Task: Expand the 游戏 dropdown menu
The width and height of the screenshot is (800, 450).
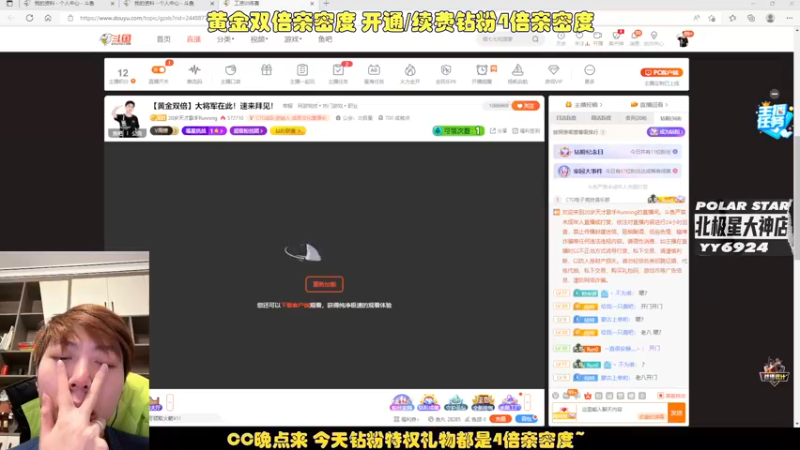Action: click(x=292, y=39)
